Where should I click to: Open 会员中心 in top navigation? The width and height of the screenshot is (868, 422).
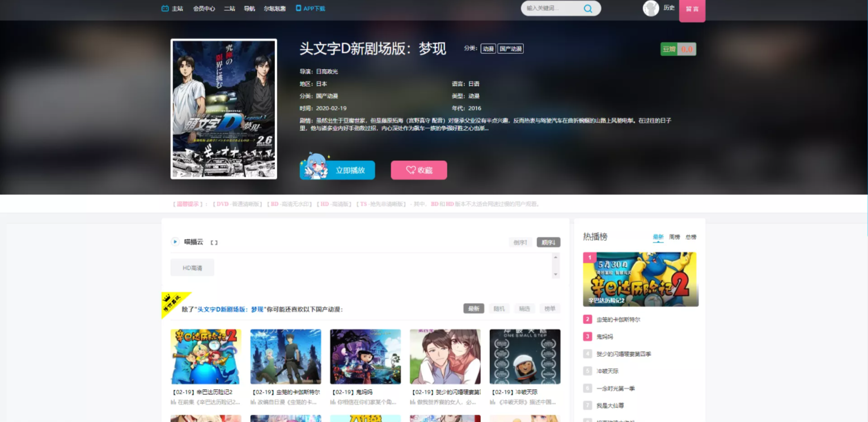204,8
